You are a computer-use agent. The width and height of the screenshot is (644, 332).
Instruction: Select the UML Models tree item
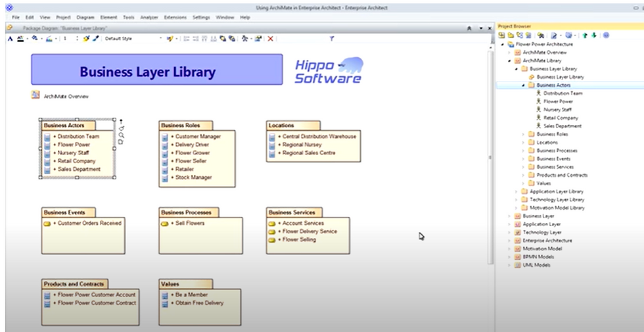(536, 265)
